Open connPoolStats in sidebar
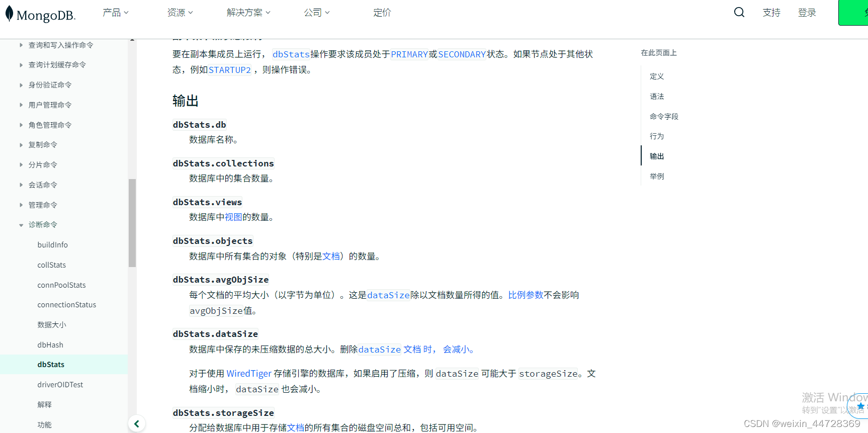 (61, 285)
